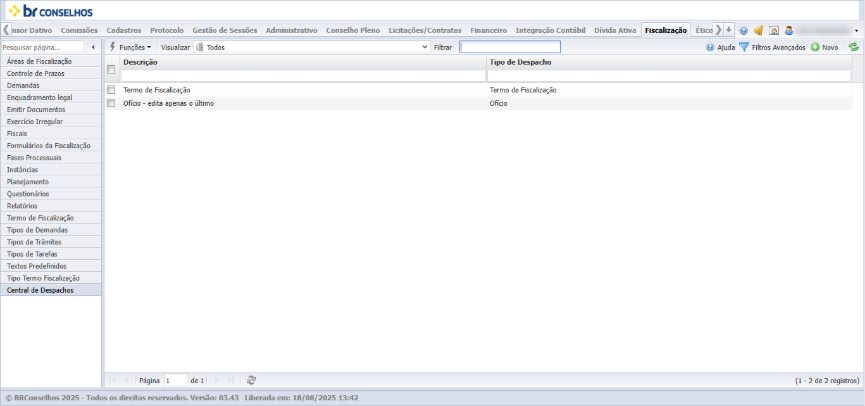This screenshot has width=865, height=406.
Task: Open Relatórios in sidebar
Action: click(51, 206)
